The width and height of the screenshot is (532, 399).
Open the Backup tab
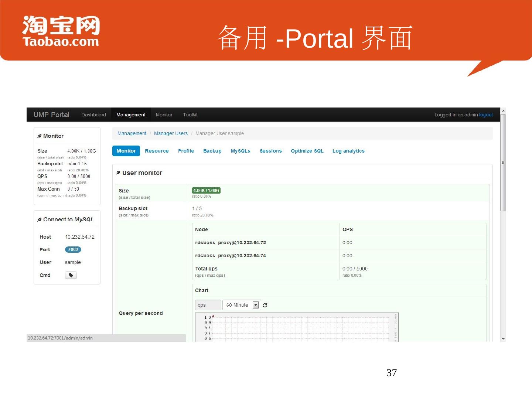tap(212, 151)
